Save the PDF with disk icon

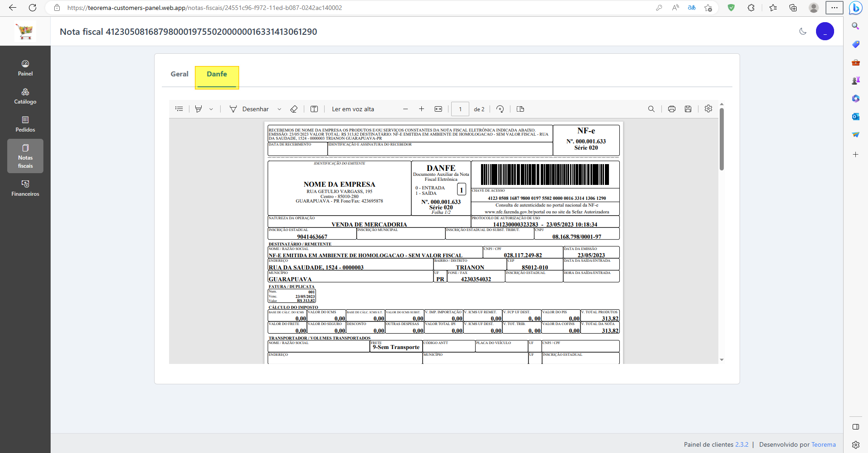[x=688, y=109]
